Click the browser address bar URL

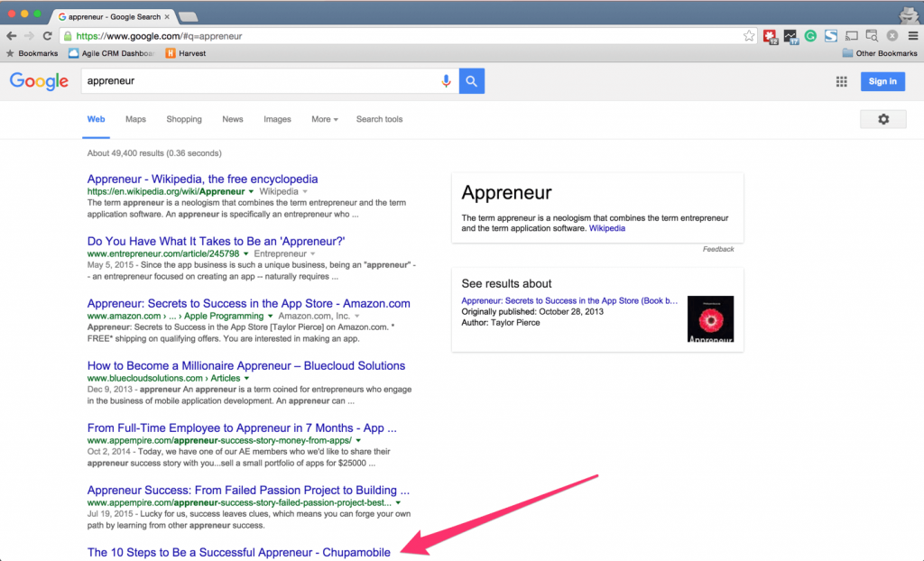tap(159, 36)
